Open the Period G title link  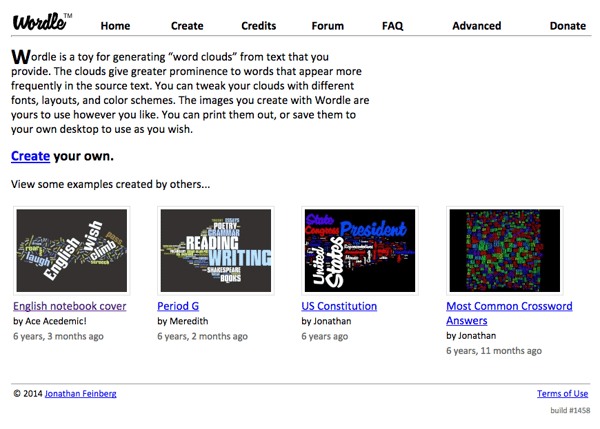(178, 306)
